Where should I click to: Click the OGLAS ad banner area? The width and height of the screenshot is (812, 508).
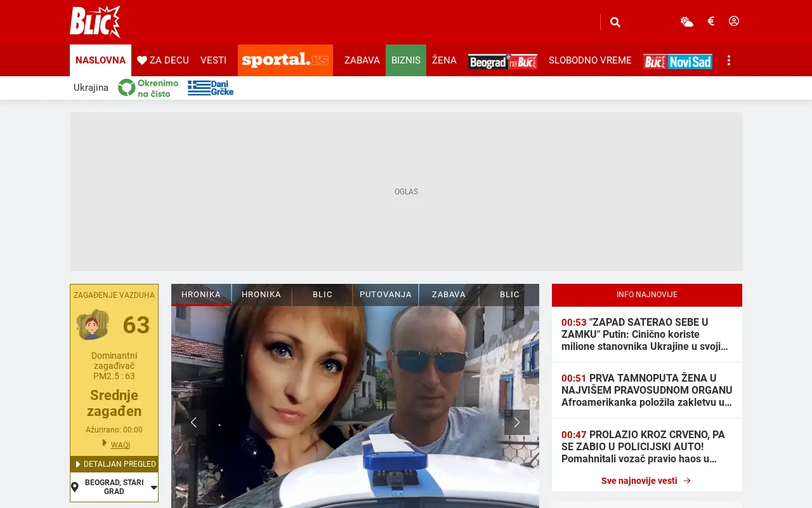(406, 192)
